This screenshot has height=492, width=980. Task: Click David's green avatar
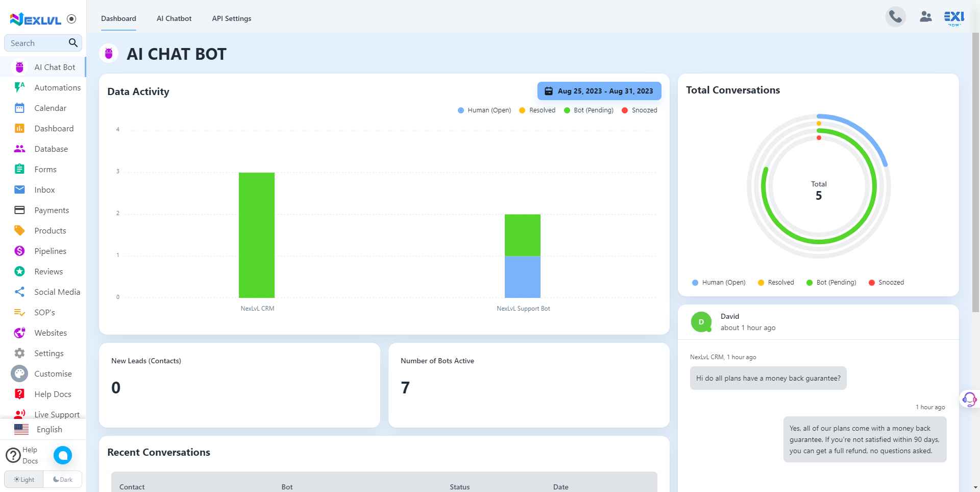pos(701,322)
